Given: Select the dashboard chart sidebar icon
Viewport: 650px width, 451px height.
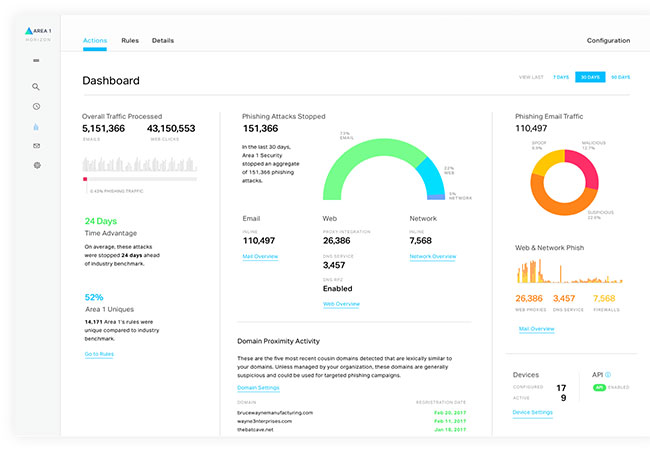Looking at the screenshot, I should click(36, 126).
